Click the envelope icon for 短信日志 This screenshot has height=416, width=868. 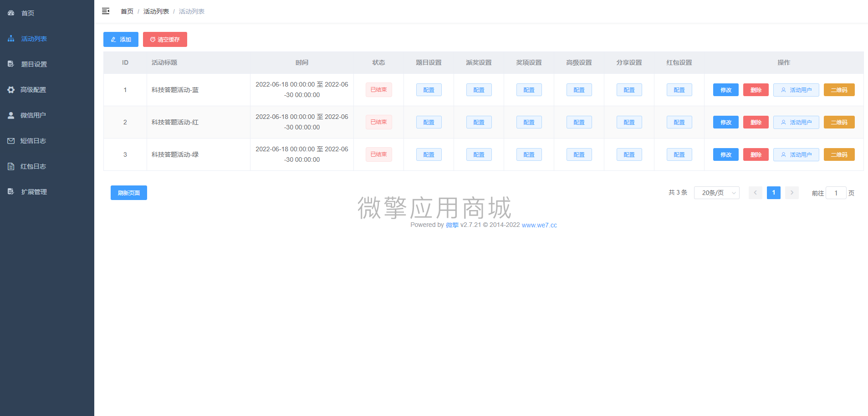11,141
